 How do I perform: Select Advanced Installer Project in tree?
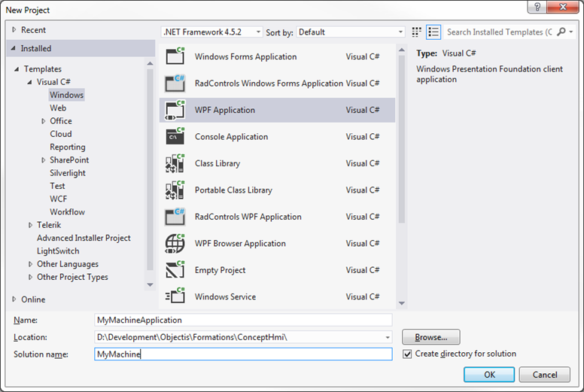click(x=84, y=238)
